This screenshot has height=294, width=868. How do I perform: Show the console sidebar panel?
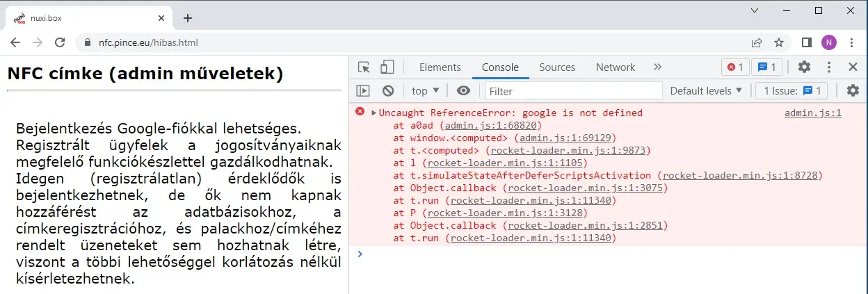pos(363,90)
